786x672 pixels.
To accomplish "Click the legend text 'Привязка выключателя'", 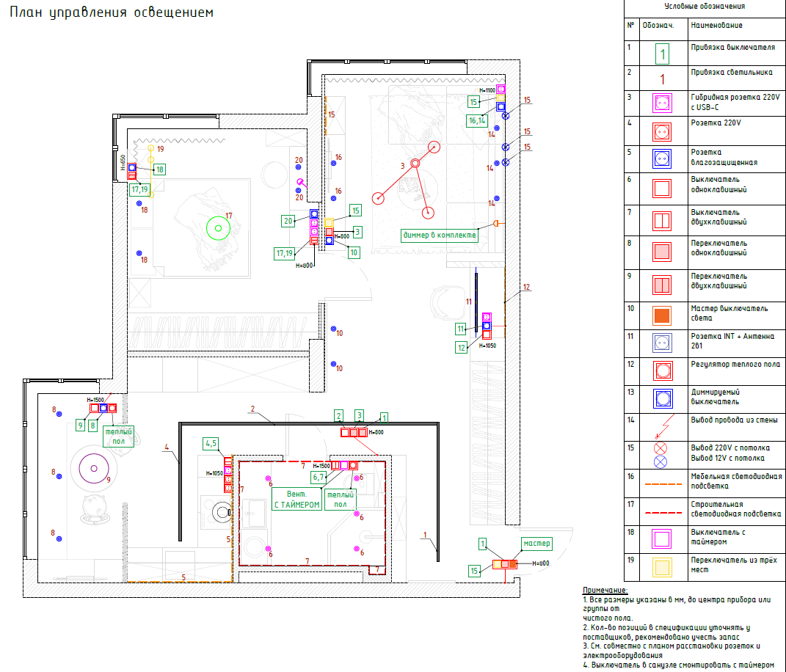I will [x=733, y=47].
